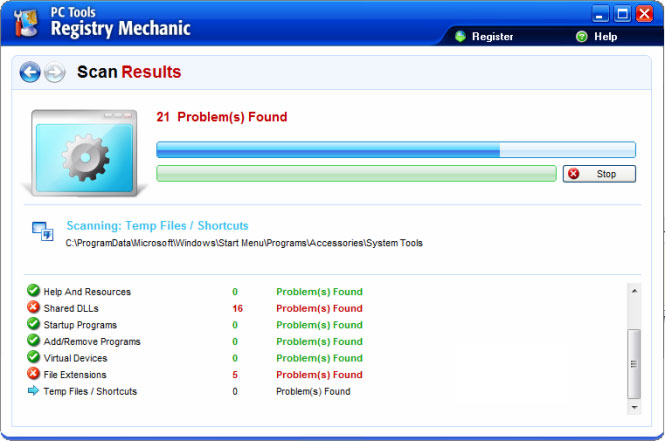The width and height of the screenshot is (665, 441).
Task: Select the Temp Files / Shortcuts row label
Action: pos(90,391)
